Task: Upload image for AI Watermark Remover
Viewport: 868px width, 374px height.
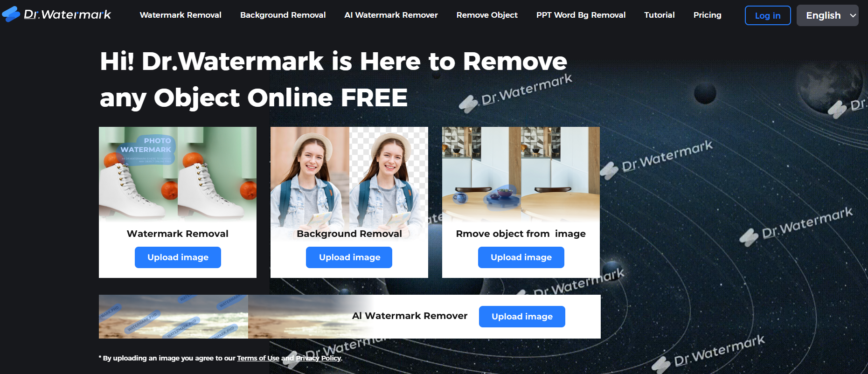Action: pos(522,317)
